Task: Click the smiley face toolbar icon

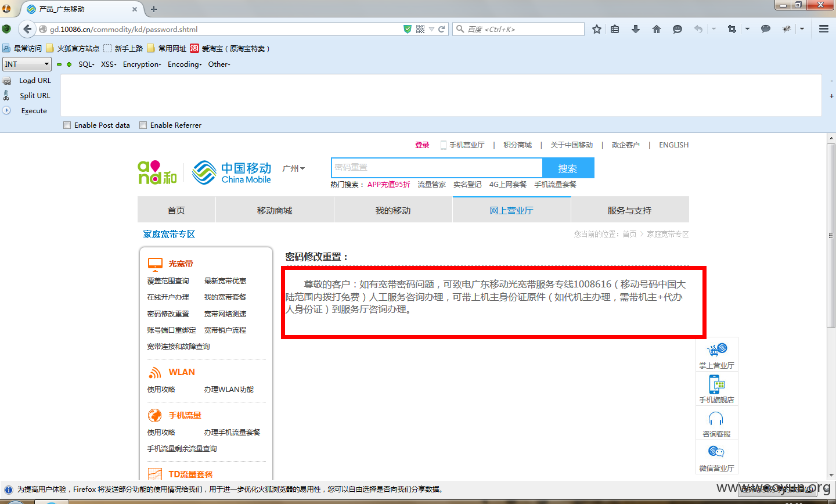Action: coord(678,29)
